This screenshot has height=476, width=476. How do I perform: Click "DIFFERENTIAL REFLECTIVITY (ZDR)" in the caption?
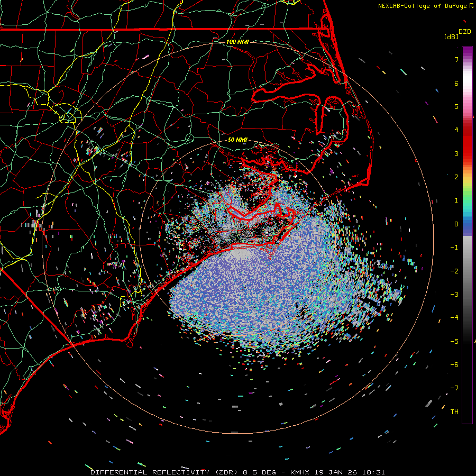click(165, 472)
